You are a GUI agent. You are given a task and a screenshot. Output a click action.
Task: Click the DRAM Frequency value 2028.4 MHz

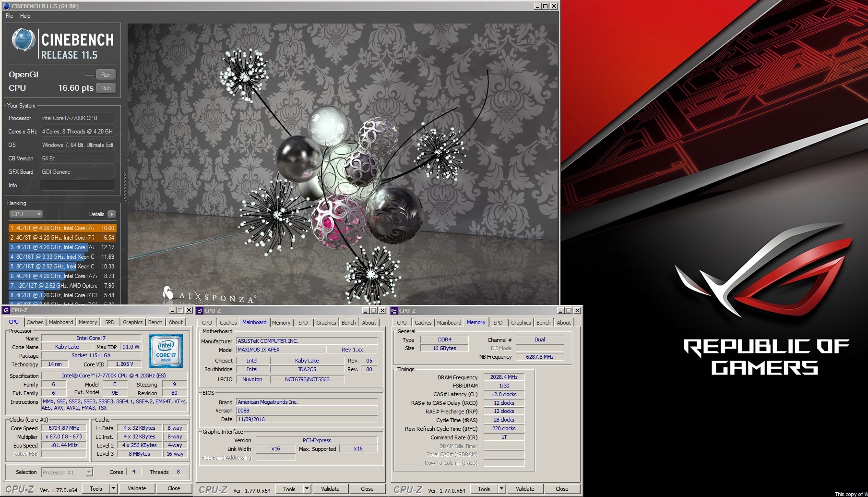504,377
